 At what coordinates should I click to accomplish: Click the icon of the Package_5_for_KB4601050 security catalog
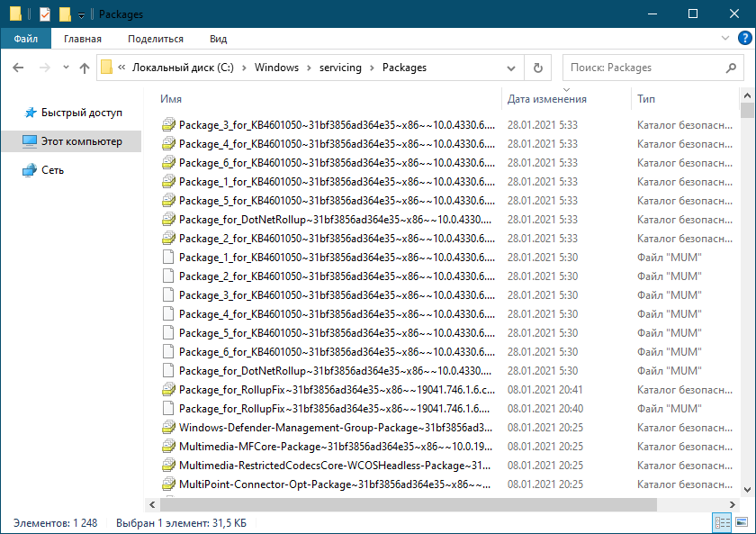pyautogui.click(x=168, y=201)
